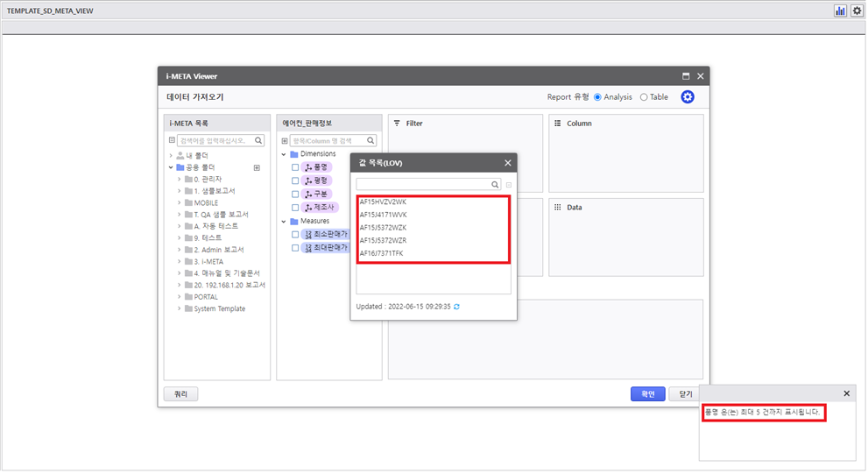
Task: Close the 값 목록(LOV) popup
Action: point(508,163)
